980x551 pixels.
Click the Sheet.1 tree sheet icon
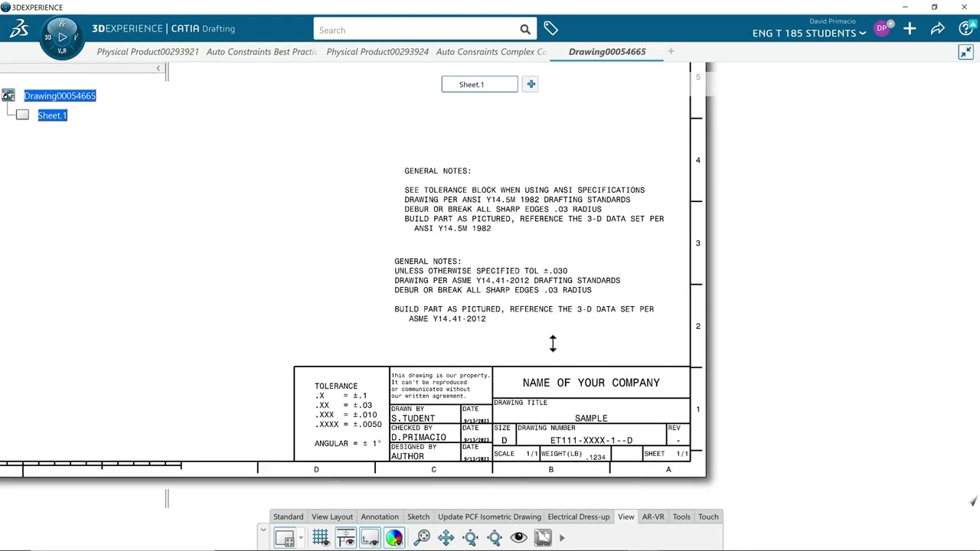pyautogui.click(x=22, y=115)
